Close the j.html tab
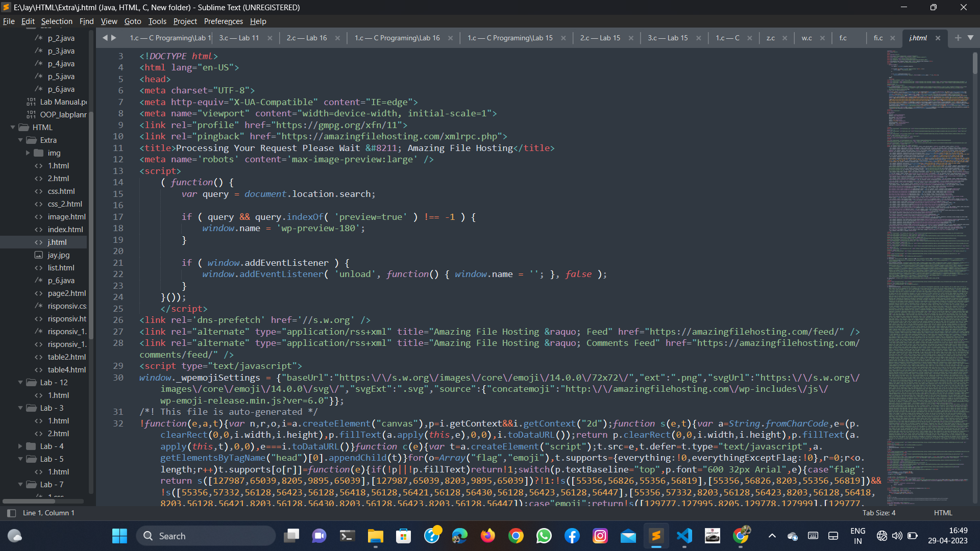Viewport: 980px width, 551px height. (938, 38)
